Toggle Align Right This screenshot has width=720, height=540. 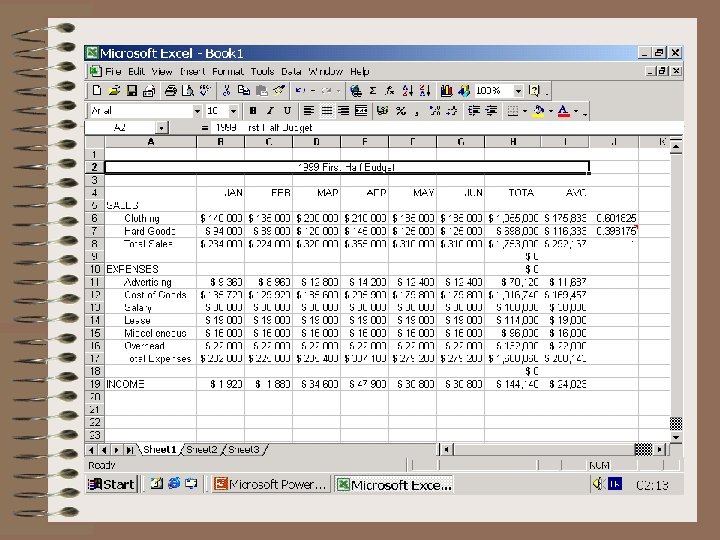click(x=343, y=111)
